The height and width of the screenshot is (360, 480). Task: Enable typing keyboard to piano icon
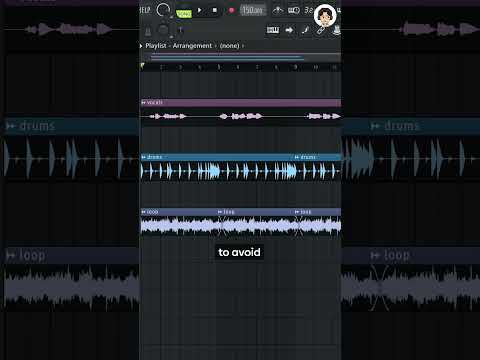[273, 30]
